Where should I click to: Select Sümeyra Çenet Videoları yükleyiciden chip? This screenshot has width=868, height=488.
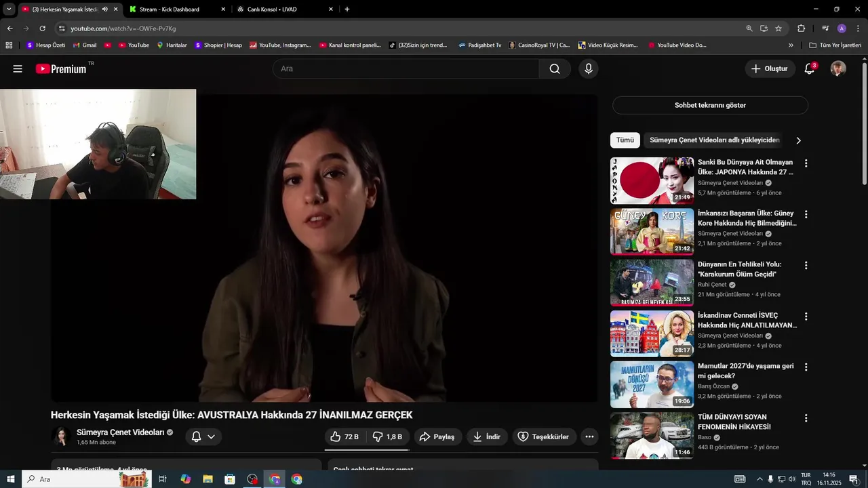pyautogui.click(x=714, y=140)
